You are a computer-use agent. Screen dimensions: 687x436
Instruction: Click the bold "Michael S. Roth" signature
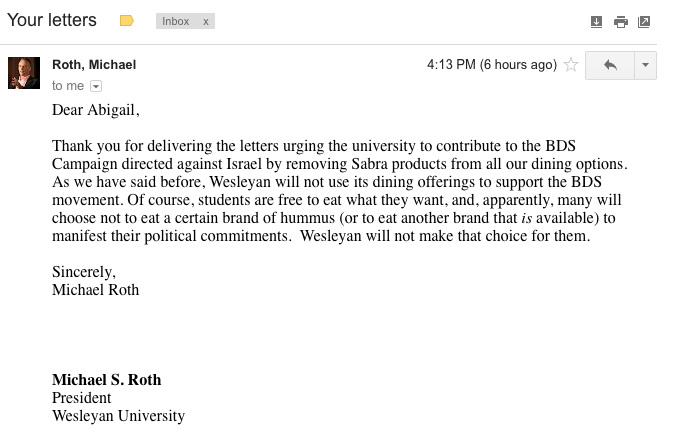click(106, 379)
